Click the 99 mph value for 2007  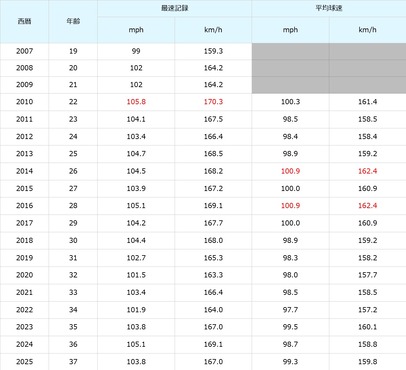136,51
